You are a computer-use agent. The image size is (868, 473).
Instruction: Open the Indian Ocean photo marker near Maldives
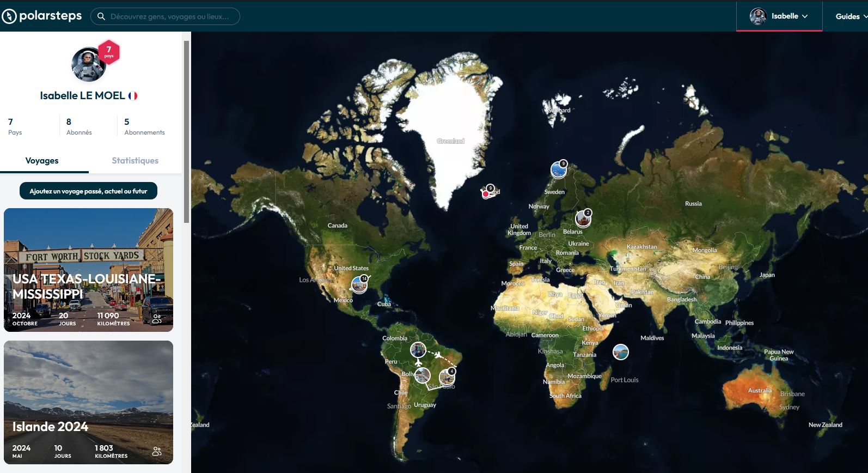coord(621,352)
